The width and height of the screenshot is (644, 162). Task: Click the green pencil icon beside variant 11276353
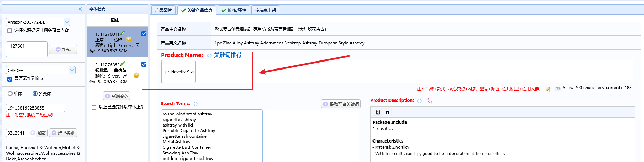[123, 64]
